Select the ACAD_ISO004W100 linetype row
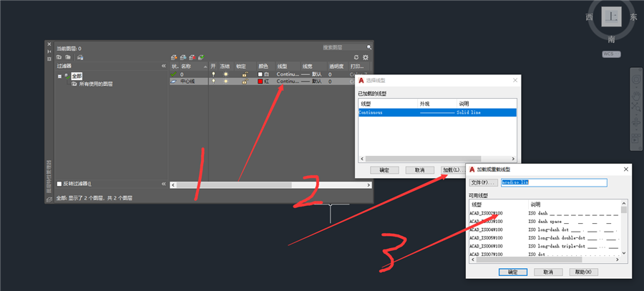The height and width of the screenshot is (291, 644). 545,230
